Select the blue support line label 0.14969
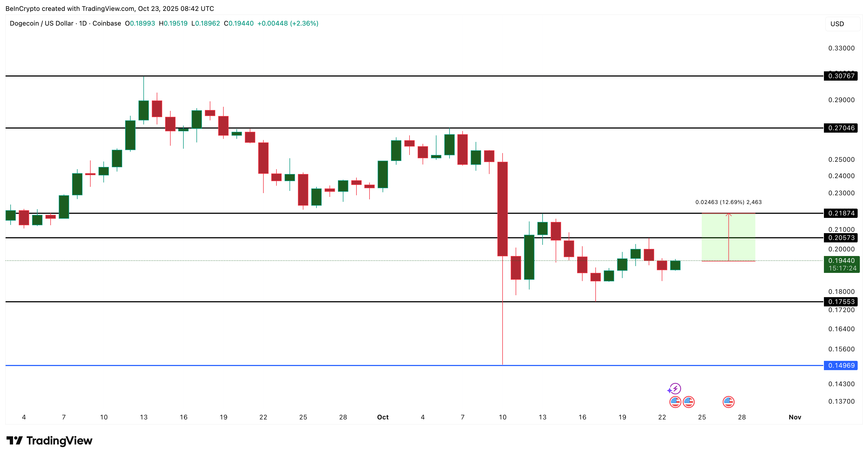 tap(841, 365)
